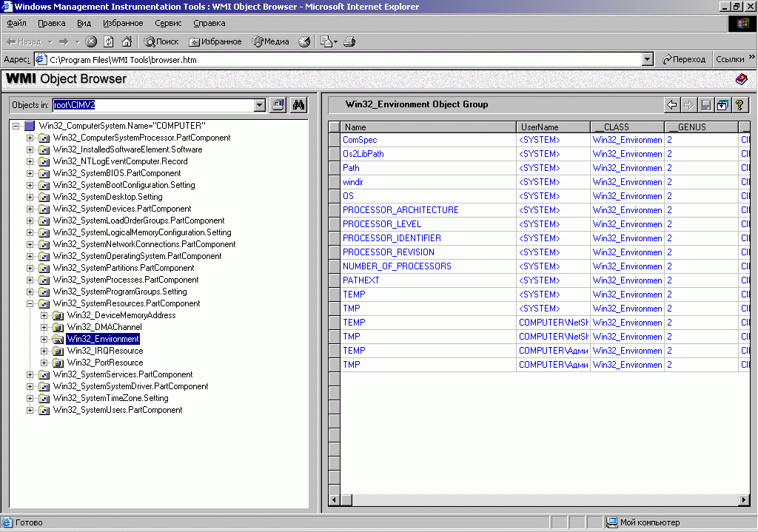Click the Win32_ComputerSystem root object icon
This screenshot has height=532, width=758.
[30, 126]
